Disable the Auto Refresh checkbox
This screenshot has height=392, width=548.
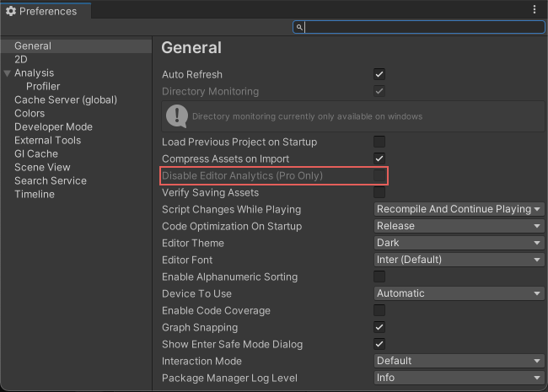pos(379,74)
